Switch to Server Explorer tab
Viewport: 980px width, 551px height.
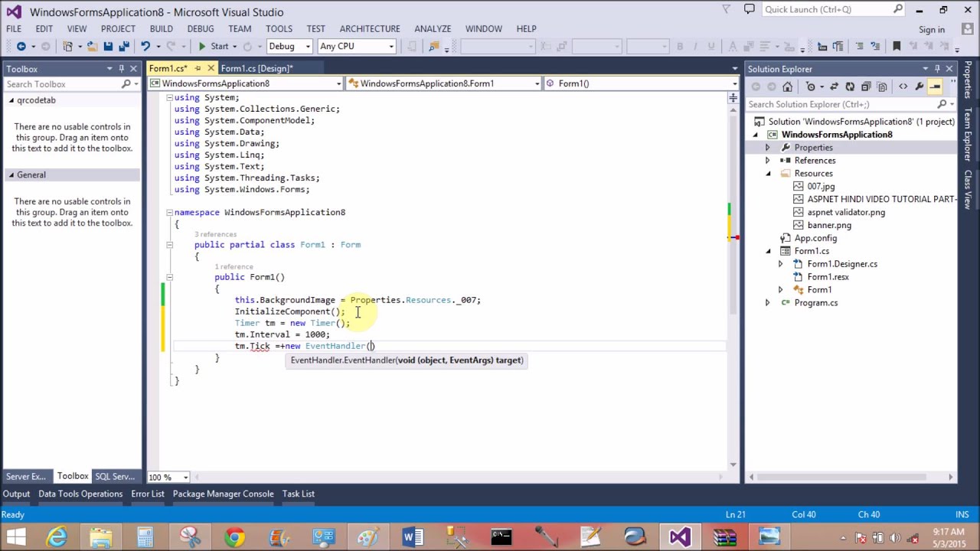[27, 476]
